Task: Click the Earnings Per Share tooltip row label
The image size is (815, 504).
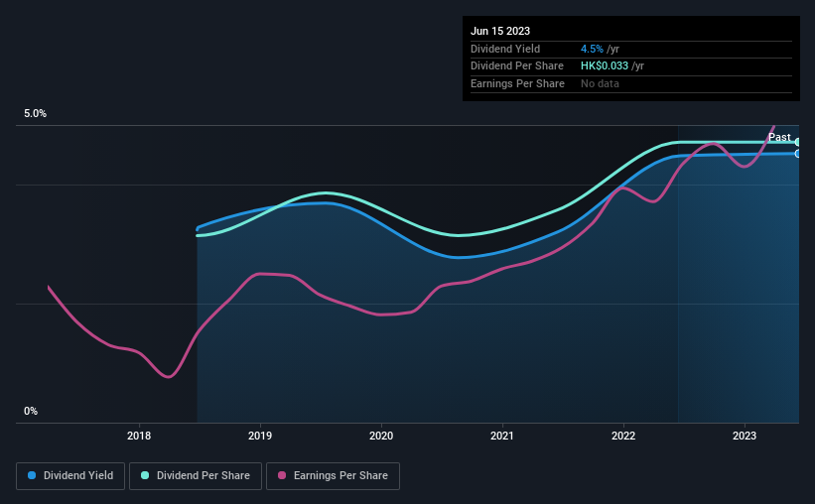Action: pos(517,83)
